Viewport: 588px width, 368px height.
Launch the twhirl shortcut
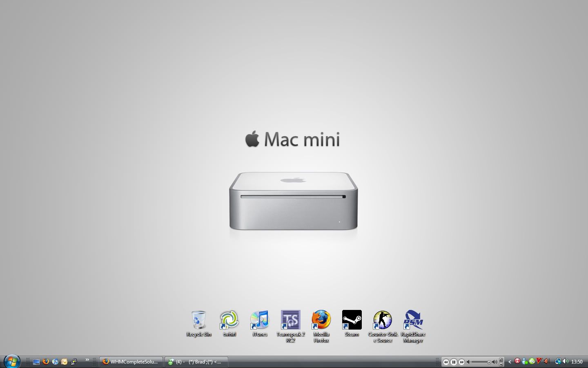pos(229,320)
